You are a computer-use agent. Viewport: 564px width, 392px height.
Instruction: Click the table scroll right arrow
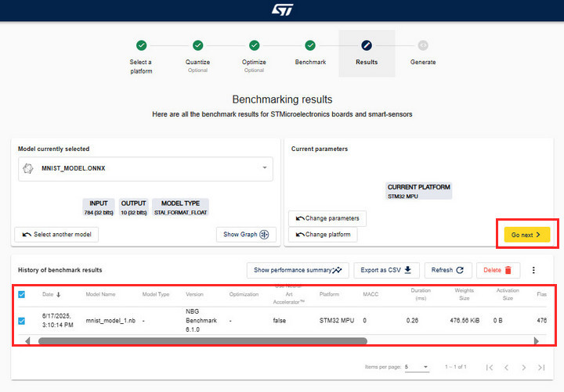(537, 341)
